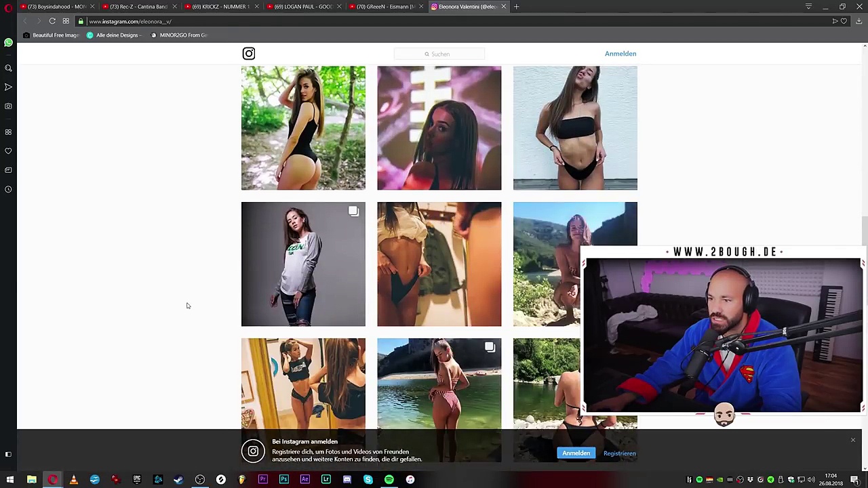Click the Anmelden link in Instagram header
The image size is (868, 488).
pos(620,54)
